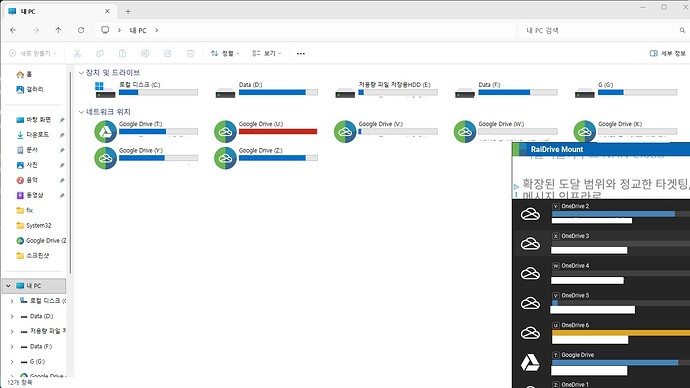The image size is (690, 388).
Task: Toggle the 세부 정보 details pane
Action: [x=668, y=53]
